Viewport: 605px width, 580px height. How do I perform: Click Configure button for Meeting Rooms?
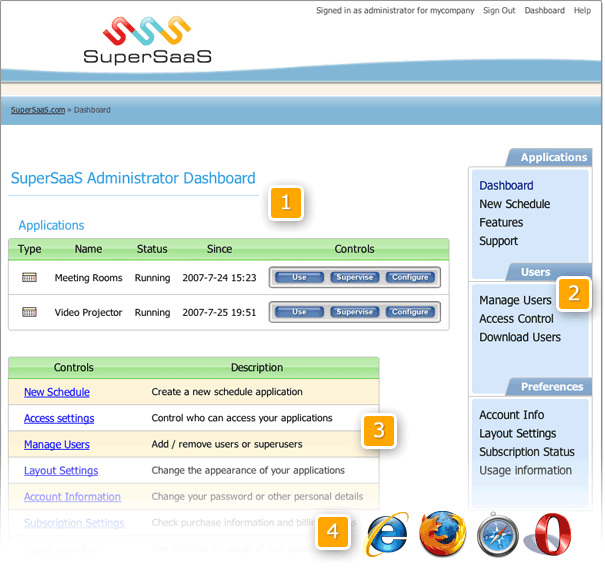point(410,277)
